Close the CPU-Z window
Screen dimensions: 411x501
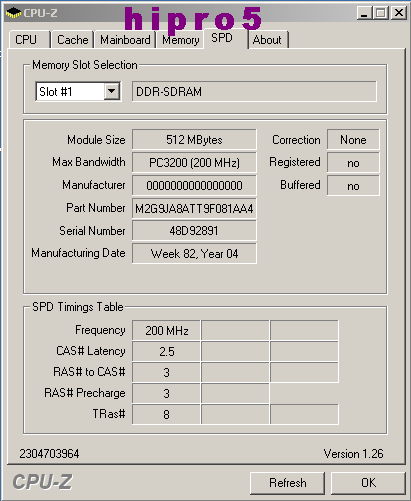coord(399,13)
